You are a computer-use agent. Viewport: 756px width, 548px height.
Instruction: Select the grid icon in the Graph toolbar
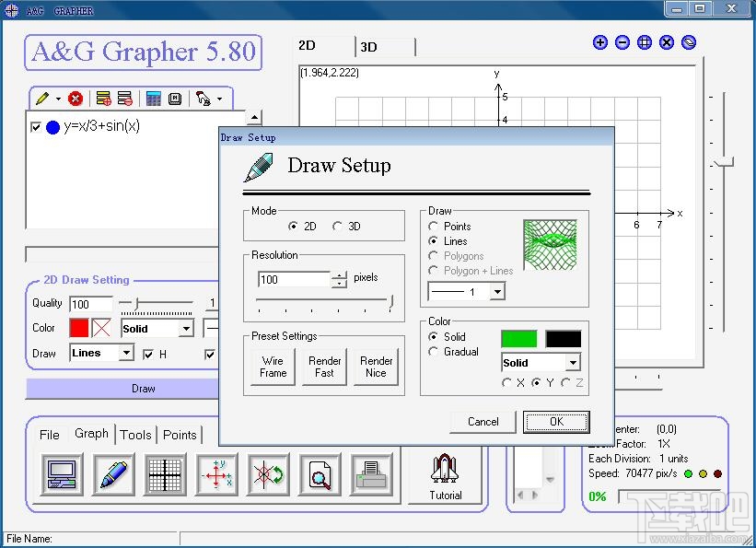[x=165, y=474]
